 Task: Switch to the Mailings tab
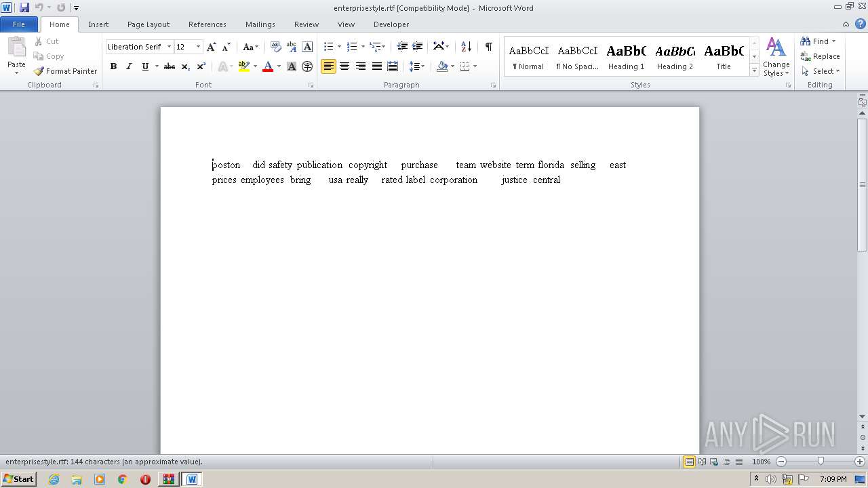pyautogui.click(x=260, y=24)
